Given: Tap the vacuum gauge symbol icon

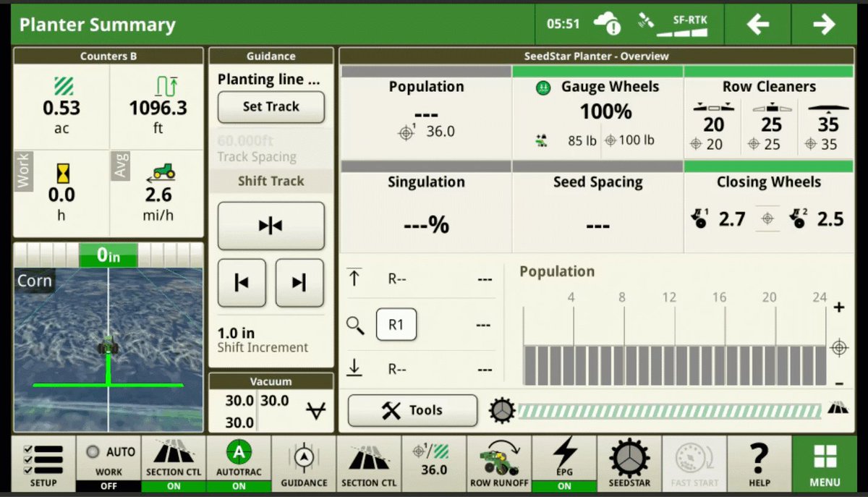Looking at the screenshot, I should (315, 411).
